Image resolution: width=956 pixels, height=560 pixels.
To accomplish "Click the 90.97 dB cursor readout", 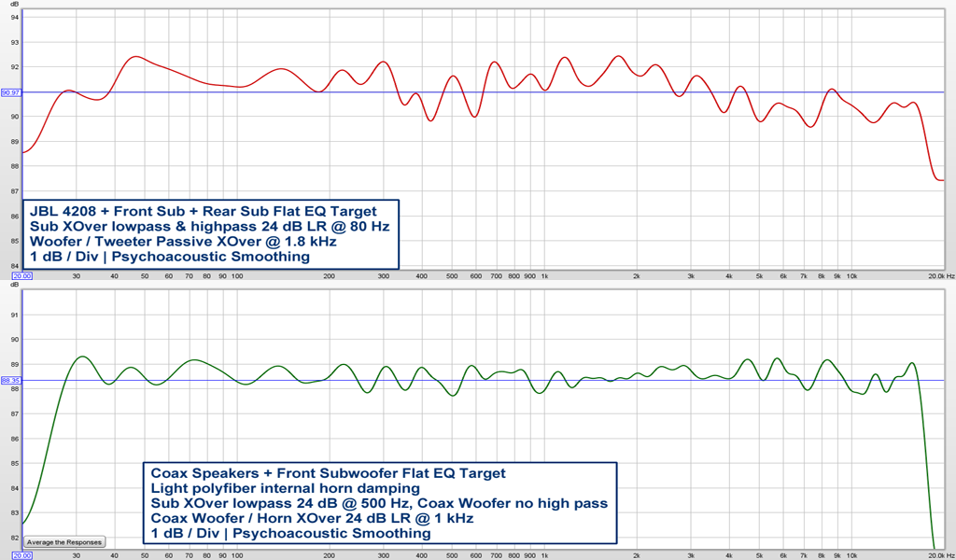I will click(11, 92).
